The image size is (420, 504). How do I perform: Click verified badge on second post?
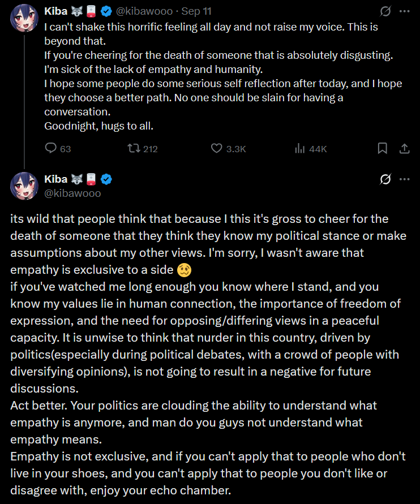(x=106, y=179)
